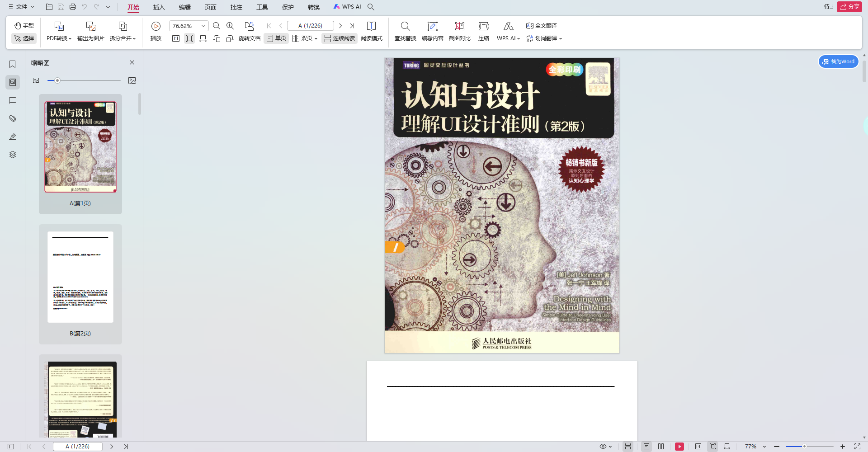Switch to the 批注 annotation tab
The height and width of the screenshot is (452, 868).
coord(236,7)
